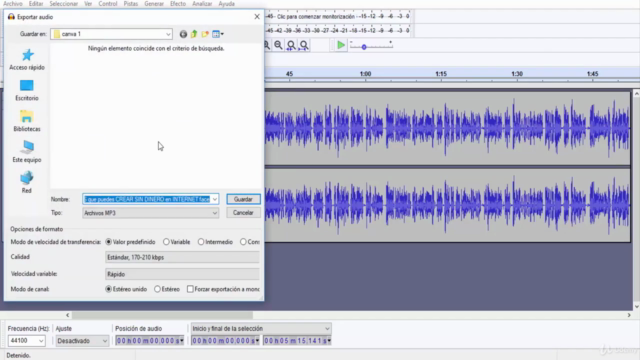Open Frecuencia 44100 Hz dropdown
The width and height of the screenshot is (640, 360).
(27, 341)
